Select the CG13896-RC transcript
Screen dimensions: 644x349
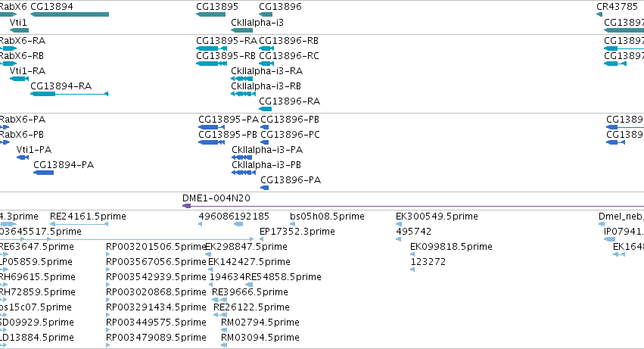coord(266,64)
